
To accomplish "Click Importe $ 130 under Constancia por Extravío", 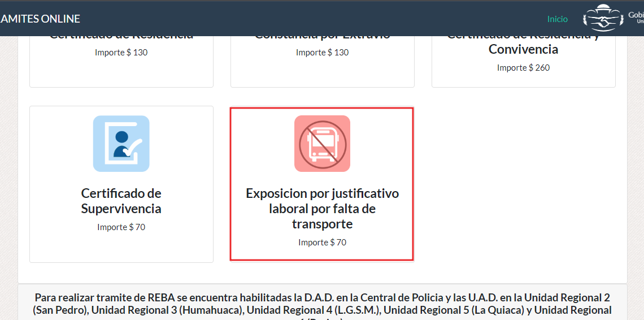I will pyautogui.click(x=322, y=53).
